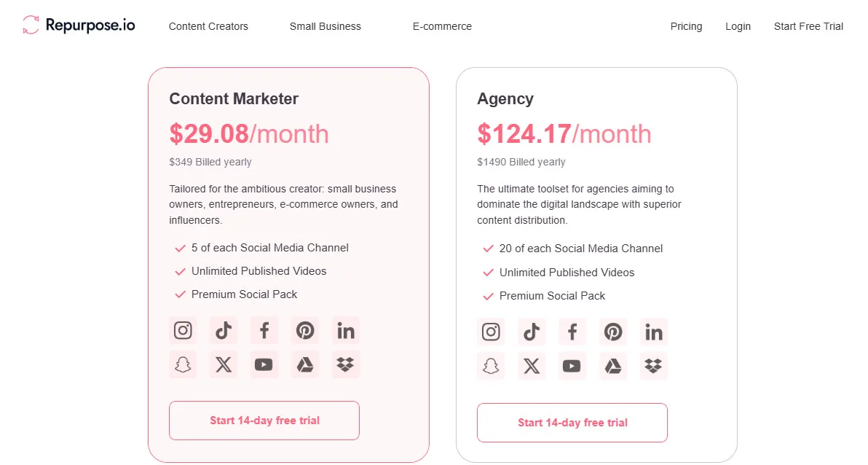This screenshot has width=868, height=465.
Task: Select the TikTok icon under Content Marketer
Action: [224, 330]
